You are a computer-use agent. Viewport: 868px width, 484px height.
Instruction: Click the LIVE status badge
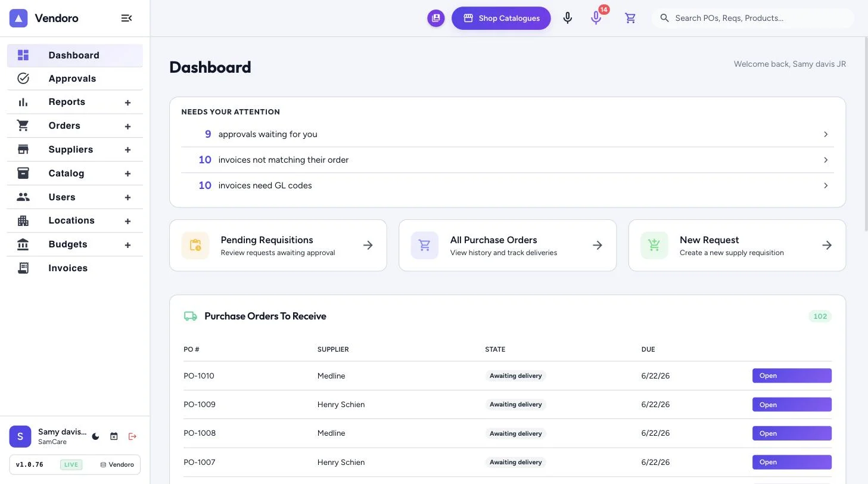click(x=71, y=465)
